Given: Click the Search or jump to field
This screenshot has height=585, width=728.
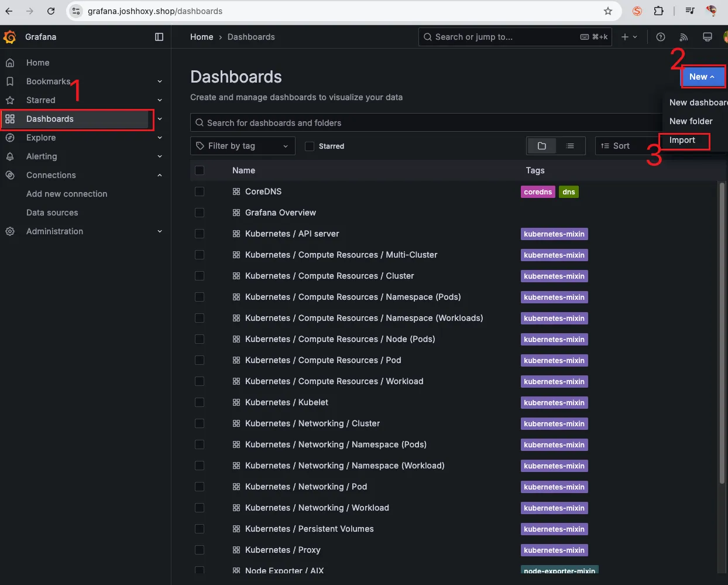Looking at the screenshot, I should coord(515,37).
